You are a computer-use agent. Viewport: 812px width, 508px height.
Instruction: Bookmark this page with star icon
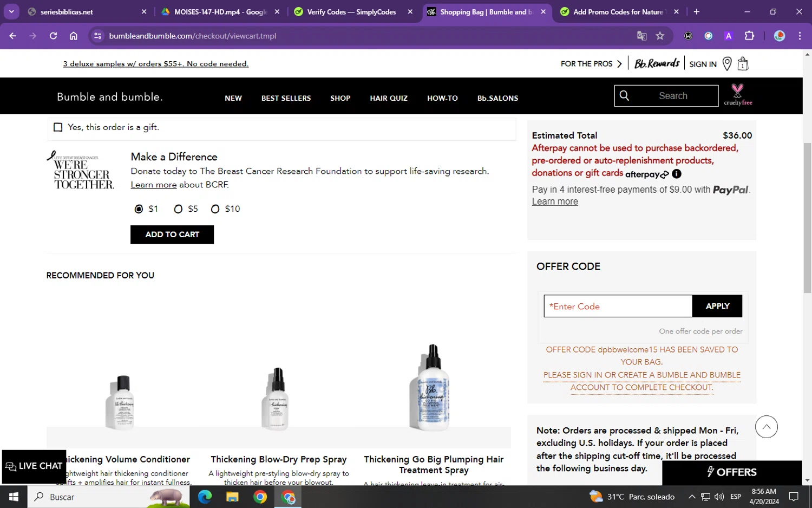click(660, 36)
